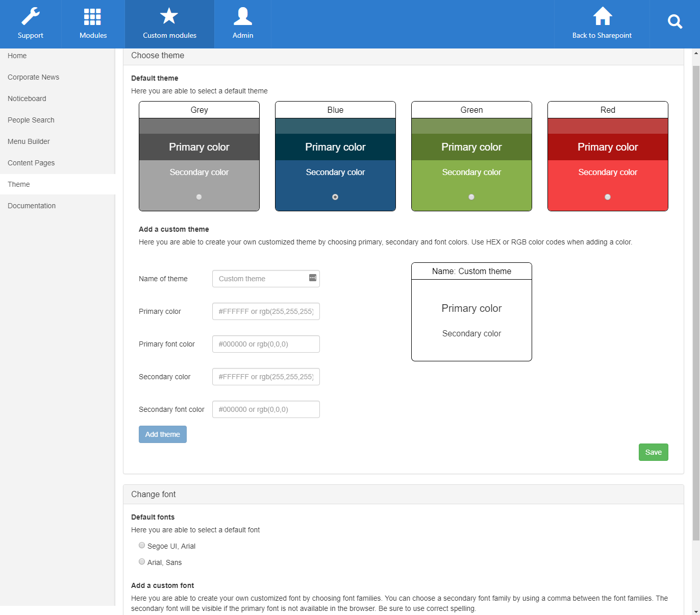The image size is (700, 615).
Task: Select the Grey theme radio button
Action: click(x=199, y=197)
